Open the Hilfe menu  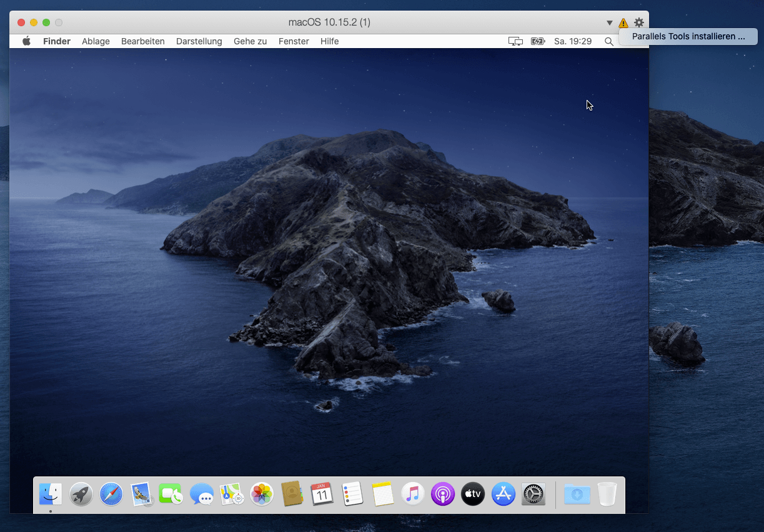(x=329, y=41)
